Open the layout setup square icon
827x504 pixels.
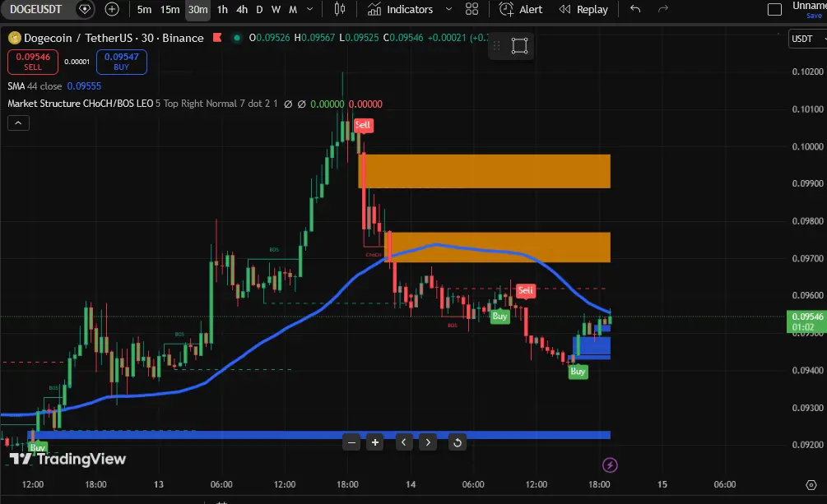(x=774, y=10)
